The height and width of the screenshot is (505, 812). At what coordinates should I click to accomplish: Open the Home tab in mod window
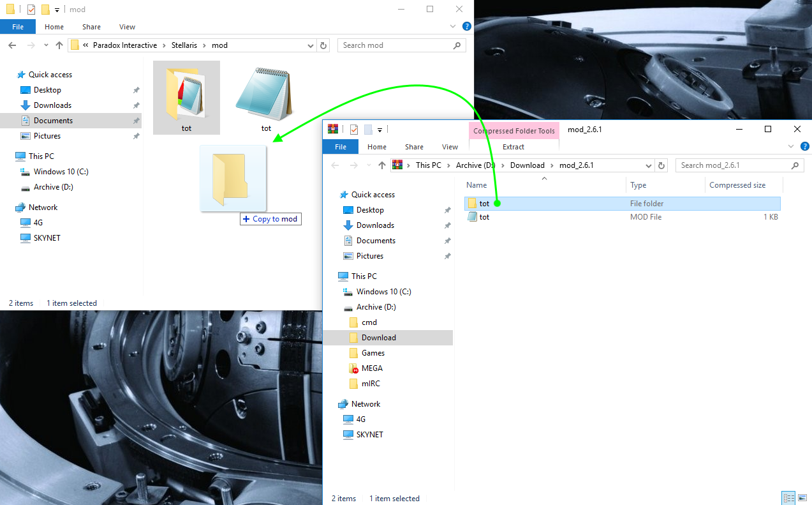[x=54, y=27]
